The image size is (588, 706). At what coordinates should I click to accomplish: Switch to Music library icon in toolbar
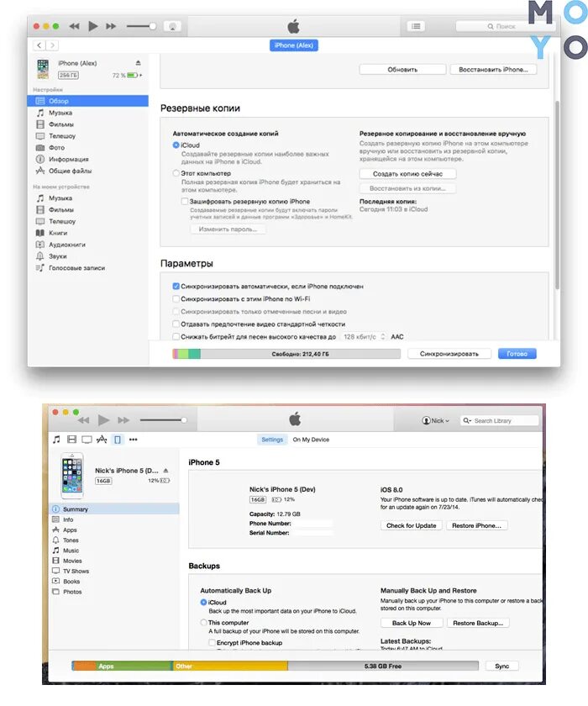tap(56, 440)
